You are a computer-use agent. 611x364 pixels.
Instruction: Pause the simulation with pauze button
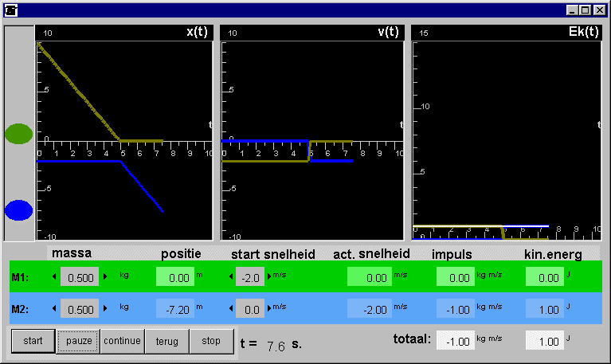78,341
